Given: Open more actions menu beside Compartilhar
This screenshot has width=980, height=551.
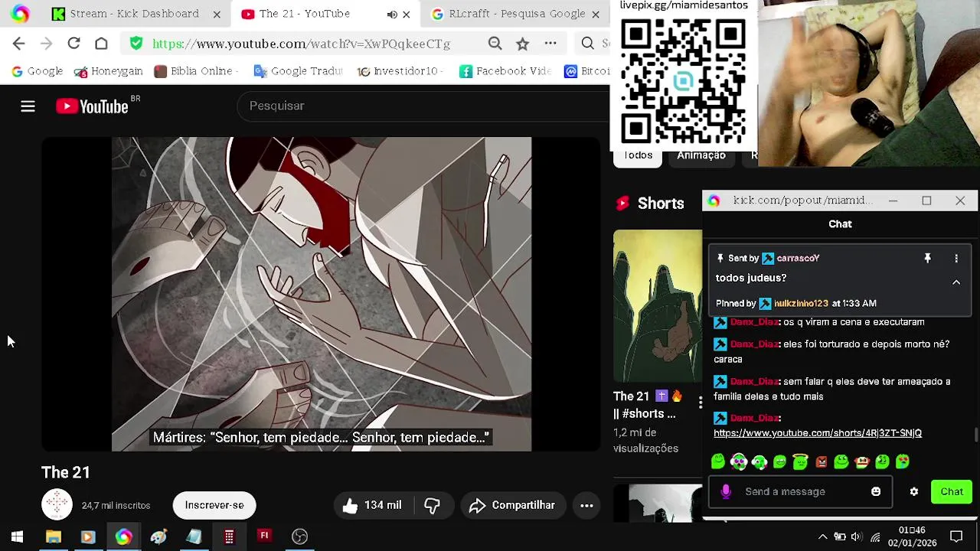Looking at the screenshot, I should [586, 505].
